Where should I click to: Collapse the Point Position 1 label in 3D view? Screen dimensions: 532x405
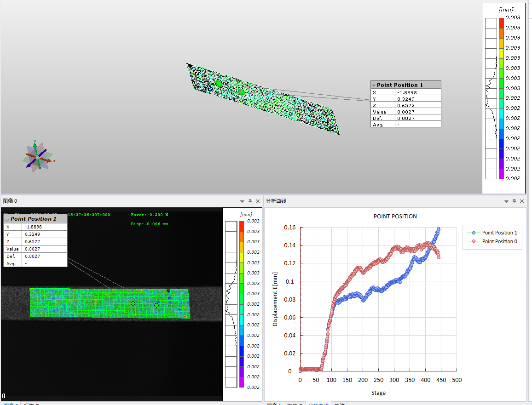(374, 85)
